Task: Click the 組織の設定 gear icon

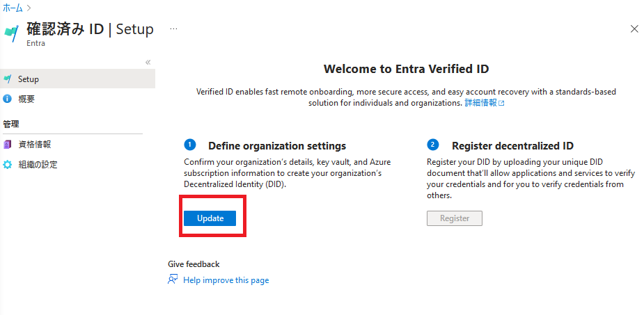Action: click(8, 165)
